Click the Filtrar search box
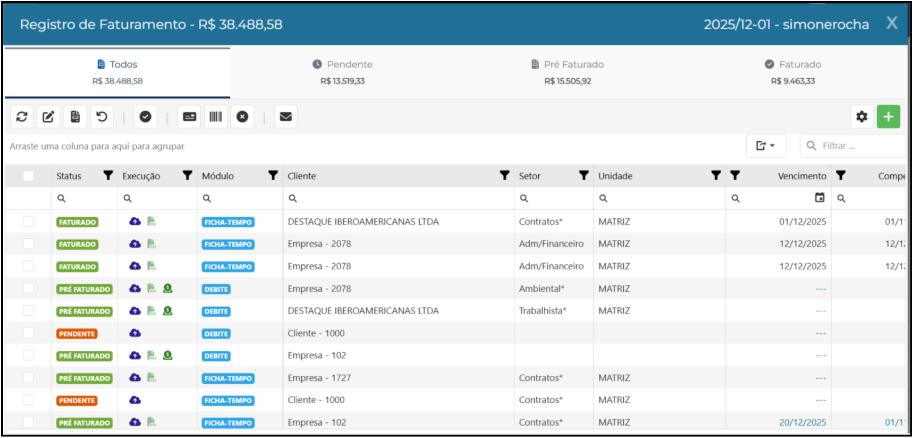The image size is (912, 438). click(853, 146)
